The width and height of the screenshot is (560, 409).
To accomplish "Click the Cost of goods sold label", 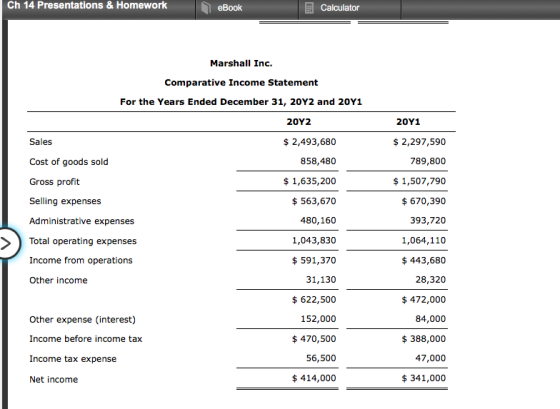I will coord(69,162).
